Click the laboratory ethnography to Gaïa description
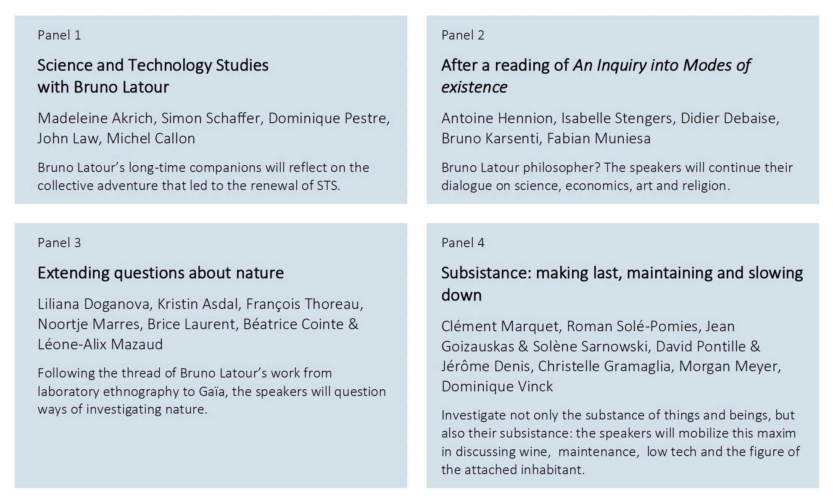This screenshot has width=833, height=504. coord(212,391)
